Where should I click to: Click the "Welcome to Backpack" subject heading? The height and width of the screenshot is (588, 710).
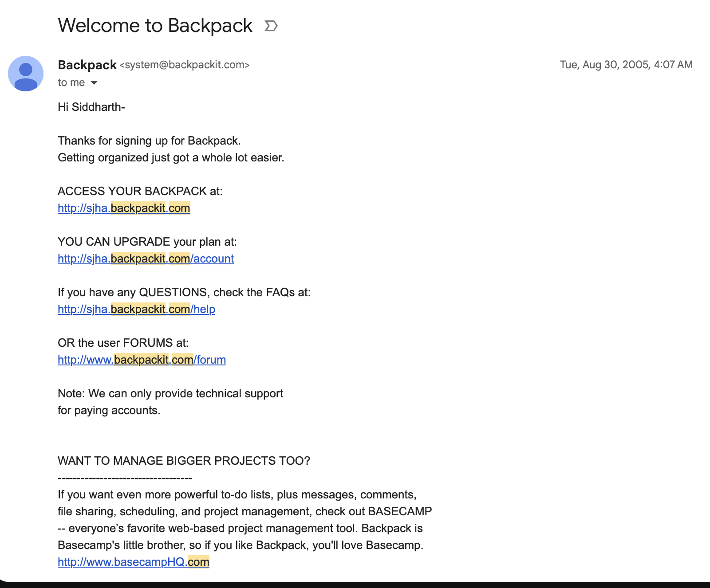coord(155,26)
